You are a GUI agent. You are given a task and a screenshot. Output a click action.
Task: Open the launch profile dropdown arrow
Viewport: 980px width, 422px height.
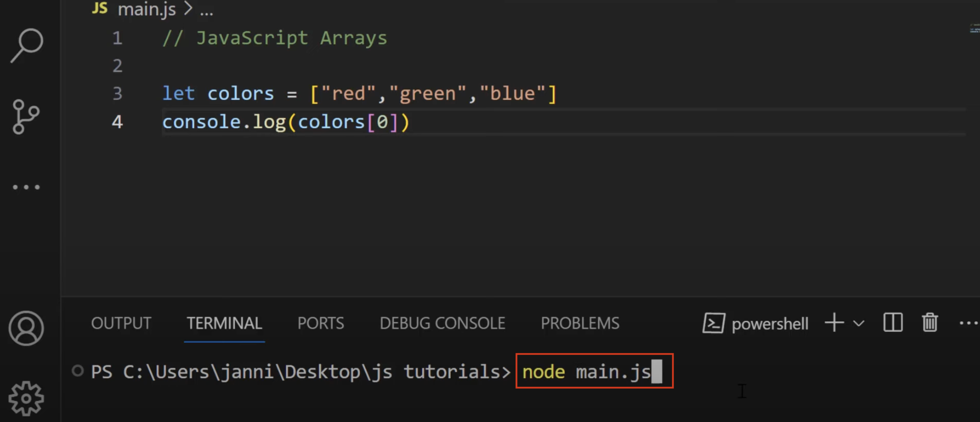coord(859,323)
